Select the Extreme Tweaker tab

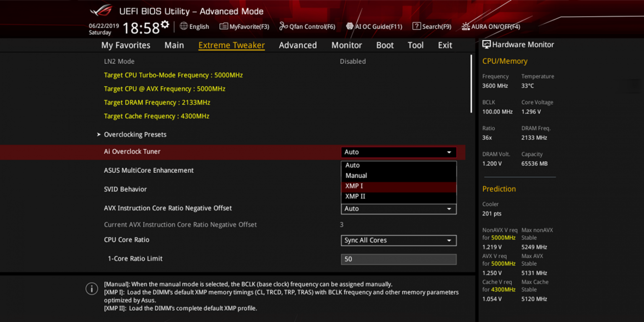231,45
